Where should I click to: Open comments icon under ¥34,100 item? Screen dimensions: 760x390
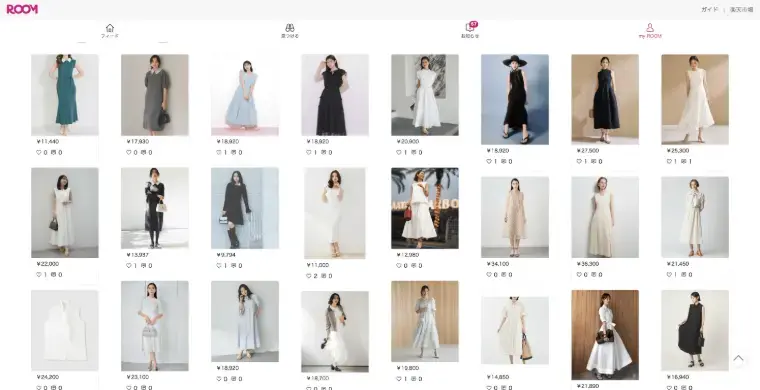coord(504,274)
